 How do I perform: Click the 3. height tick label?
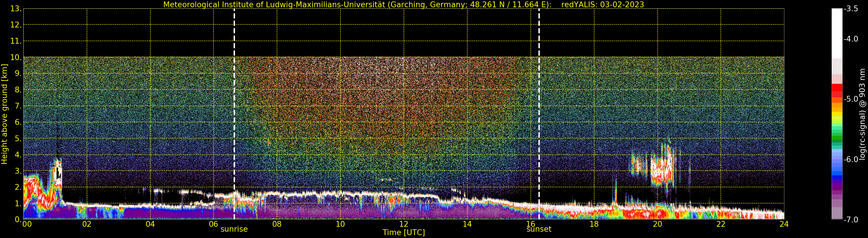[x=18, y=171]
